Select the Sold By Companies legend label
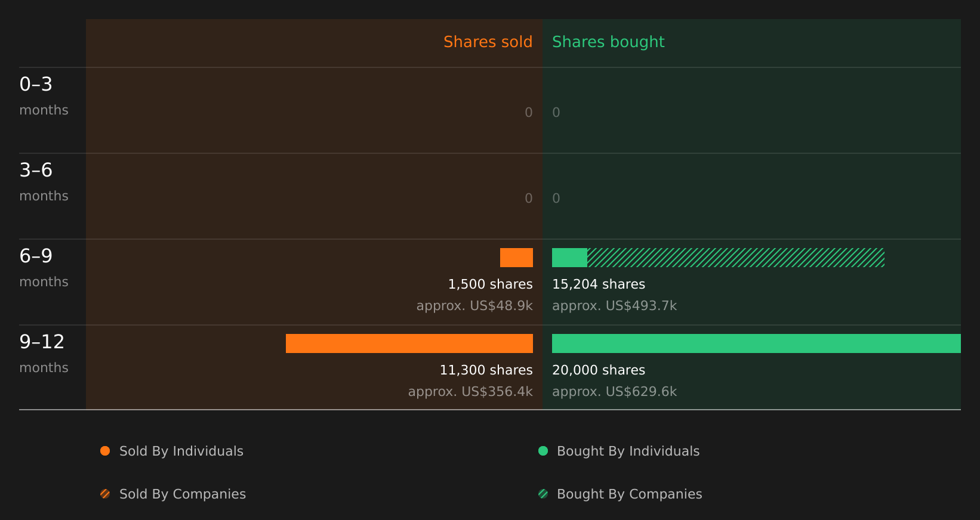980x520 pixels. (x=183, y=494)
